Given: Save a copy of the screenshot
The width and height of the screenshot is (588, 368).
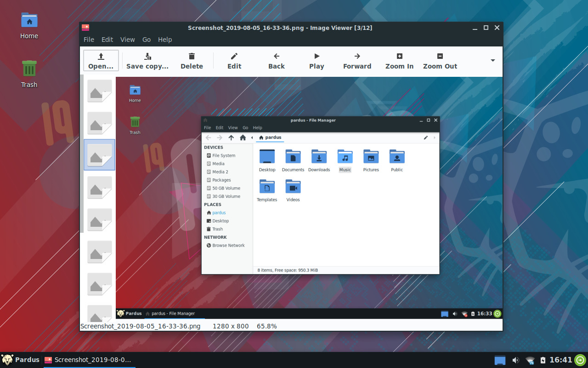Looking at the screenshot, I should point(147,61).
